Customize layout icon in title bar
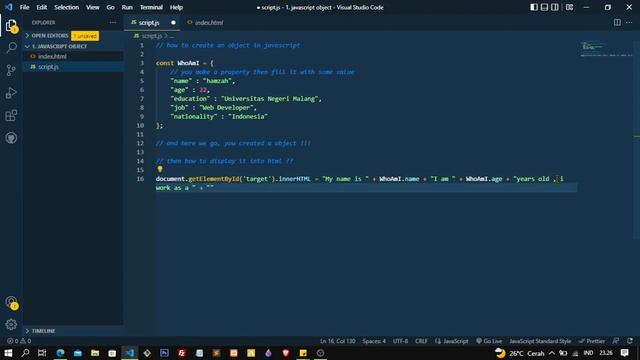The width and height of the screenshot is (640, 360). point(569,7)
